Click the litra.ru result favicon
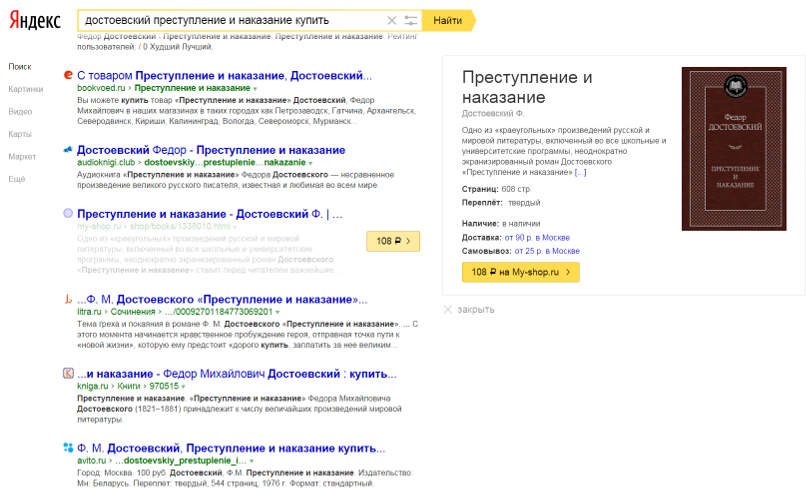806x489 pixels. 67,299
